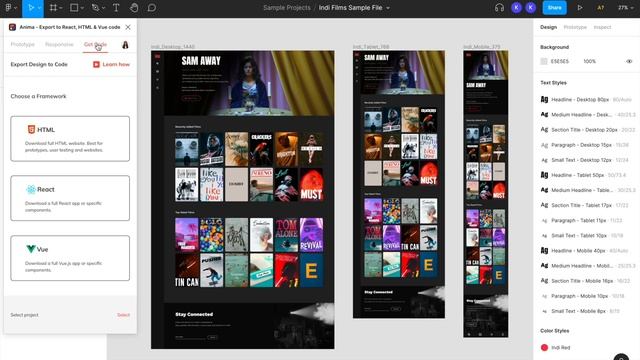Click the A? missing fonts indicator
This screenshot has height=360, width=640.
600,8
